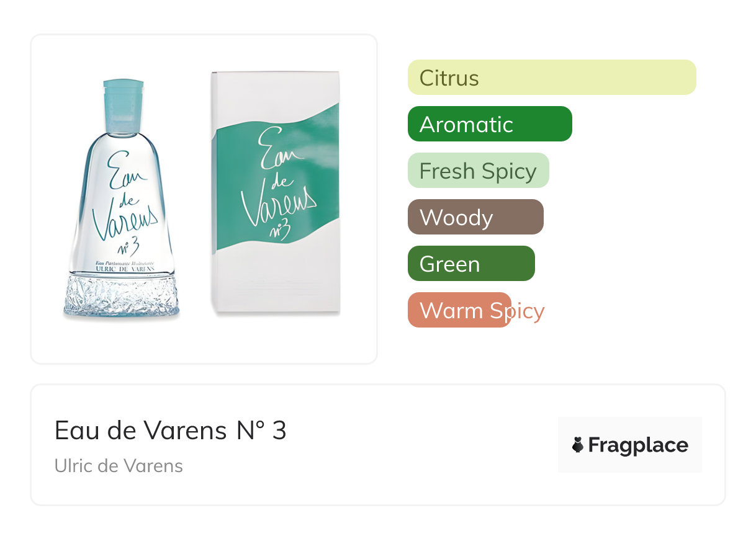This screenshot has width=756, height=536.
Task: Open the Eau de Varens N° 3 title
Action: (170, 431)
